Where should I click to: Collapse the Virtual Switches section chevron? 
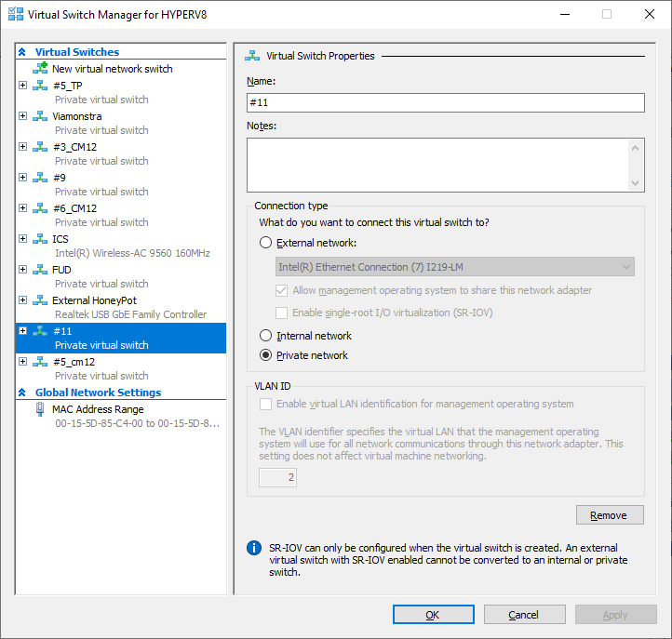(x=22, y=52)
